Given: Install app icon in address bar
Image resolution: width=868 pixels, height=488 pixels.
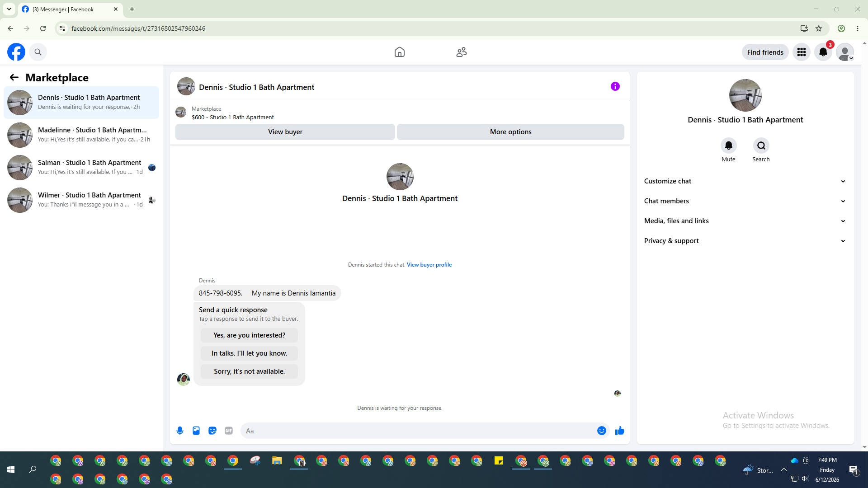Looking at the screenshot, I should 804,28.
